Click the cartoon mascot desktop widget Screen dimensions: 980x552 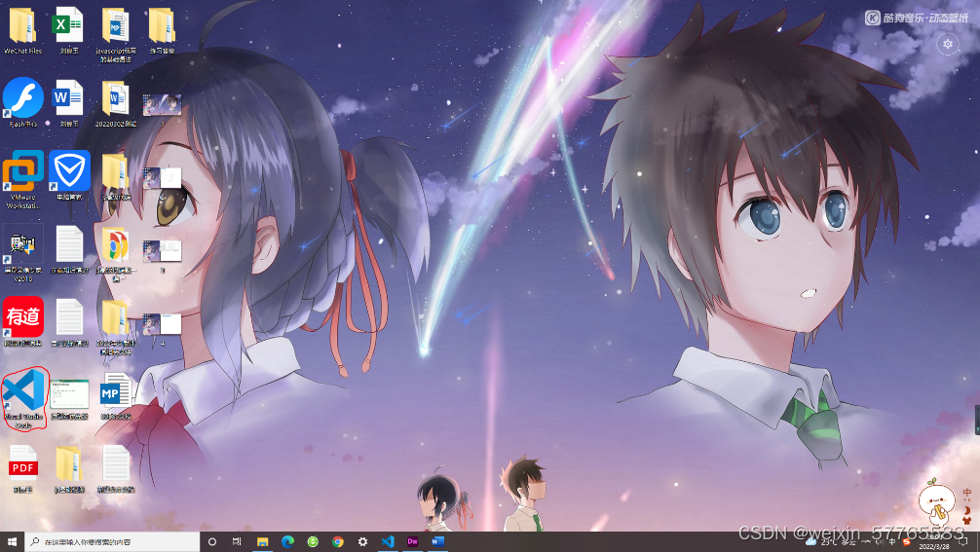pos(937,502)
